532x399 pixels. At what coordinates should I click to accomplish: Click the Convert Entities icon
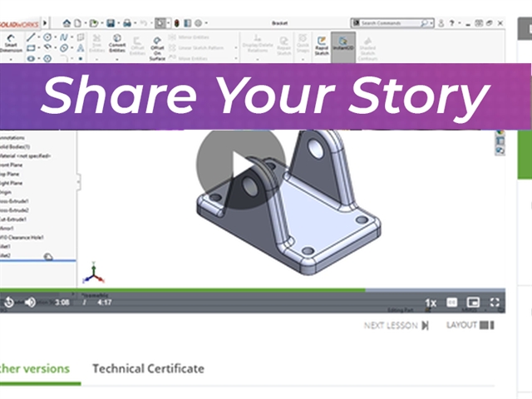click(x=117, y=43)
